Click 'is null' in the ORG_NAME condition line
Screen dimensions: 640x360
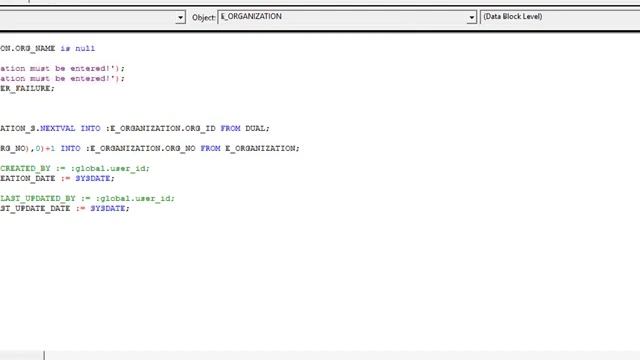tap(78, 48)
